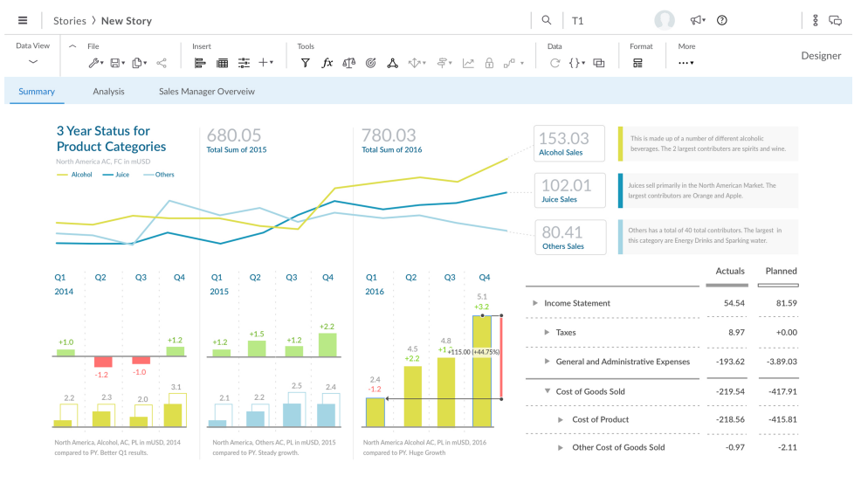Open the hamburger main menu

click(23, 20)
